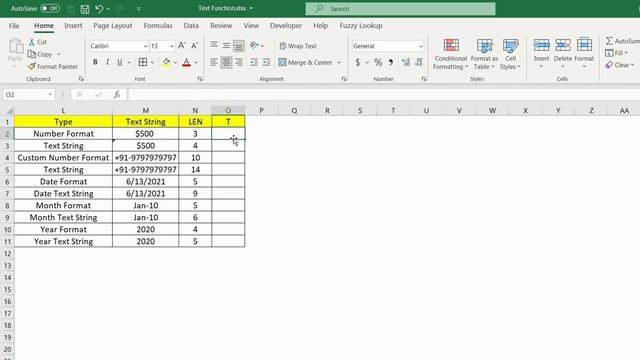The height and width of the screenshot is (360, 640).
Task: Click the Comma Style icon
Action: [391, 62]
